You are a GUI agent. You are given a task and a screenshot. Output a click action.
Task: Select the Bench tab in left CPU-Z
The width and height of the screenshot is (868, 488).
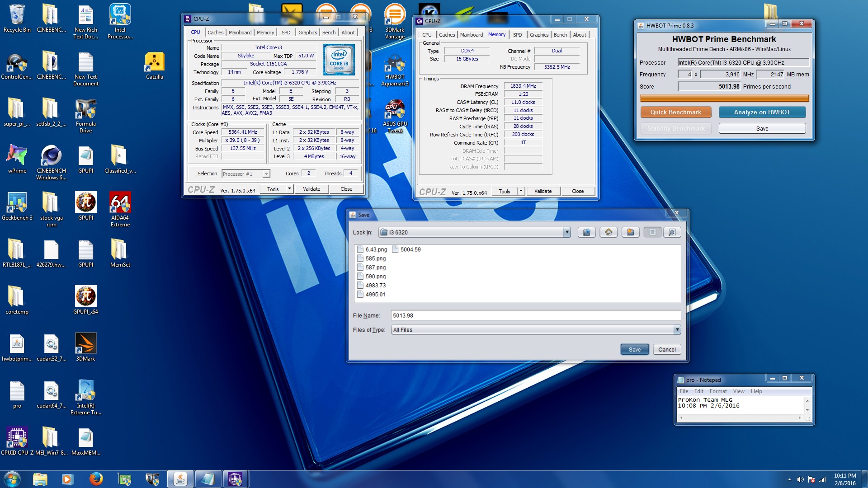(329, 33)
